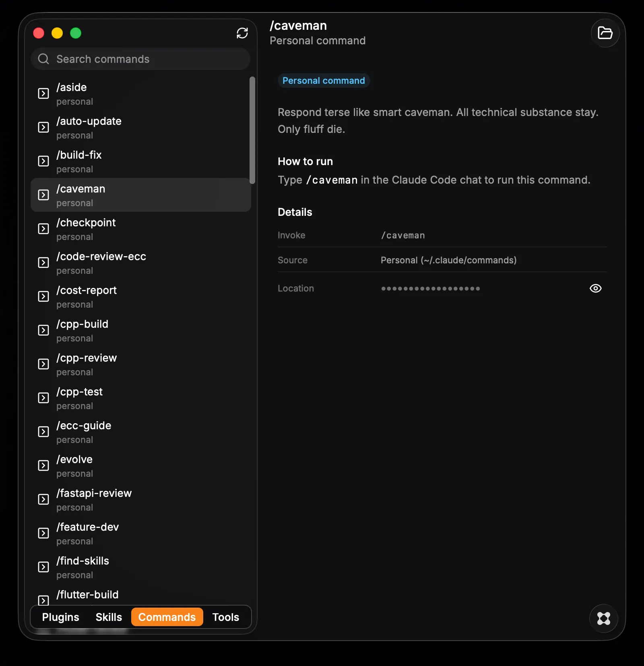Screen dimensions: 644x666
Task: Open the /cost-report command
Action: [x=140, y=296]
